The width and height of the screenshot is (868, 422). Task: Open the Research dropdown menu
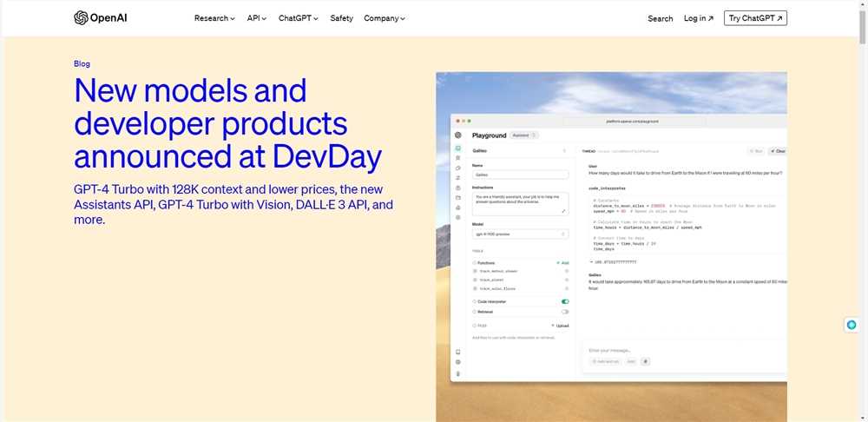point(214,18)
